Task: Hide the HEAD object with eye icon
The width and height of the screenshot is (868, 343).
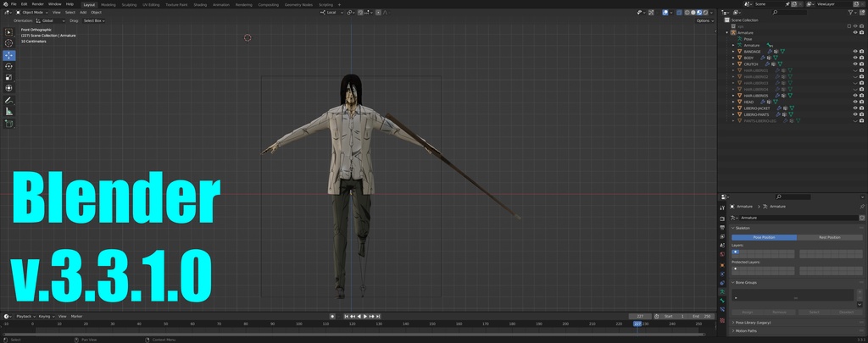Action: (854, 102)
